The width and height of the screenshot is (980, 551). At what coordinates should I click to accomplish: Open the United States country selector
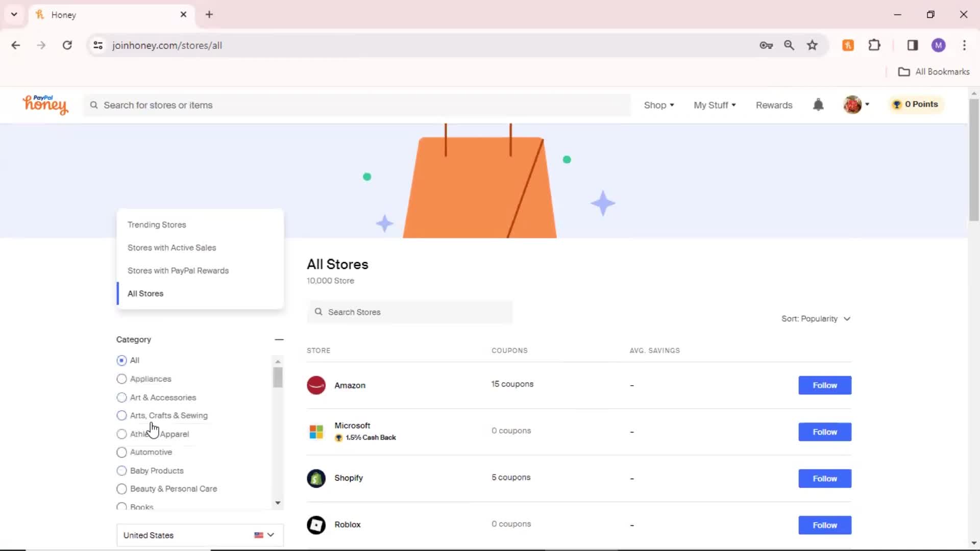(x=200, y=535)
